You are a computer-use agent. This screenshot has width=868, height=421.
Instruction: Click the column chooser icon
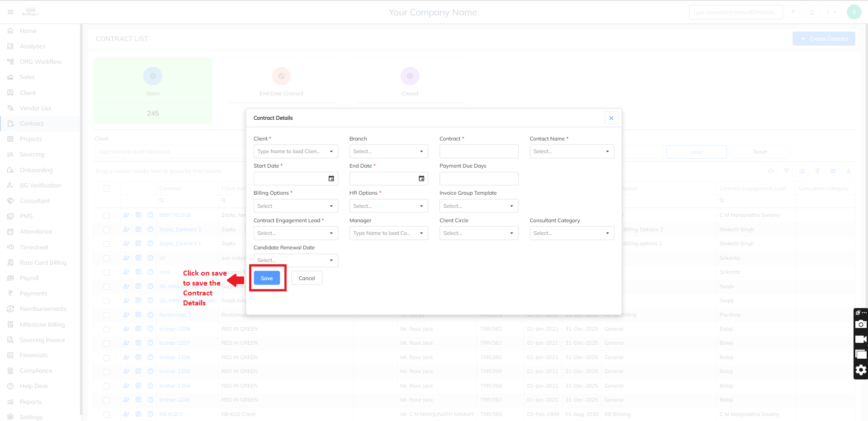coord(833,171)
